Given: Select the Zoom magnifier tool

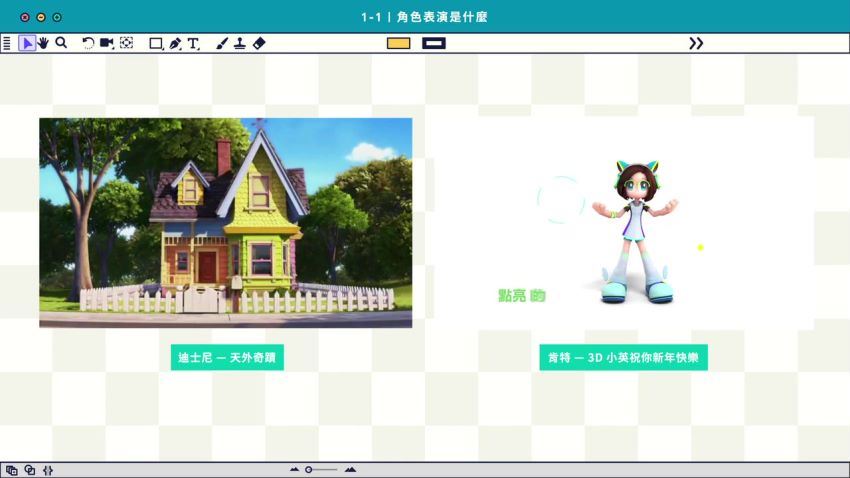Looking at the screenshot, I should coord(61,43).
